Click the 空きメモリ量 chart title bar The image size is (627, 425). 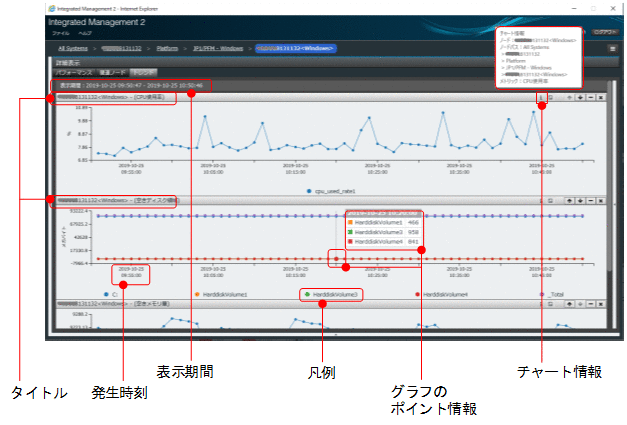tap(330, 304)
